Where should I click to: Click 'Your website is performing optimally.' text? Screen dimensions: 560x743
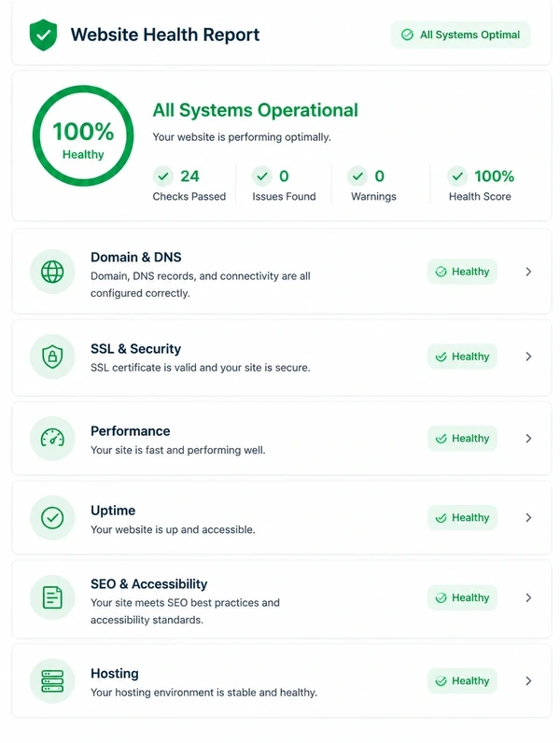pos(242,137)
